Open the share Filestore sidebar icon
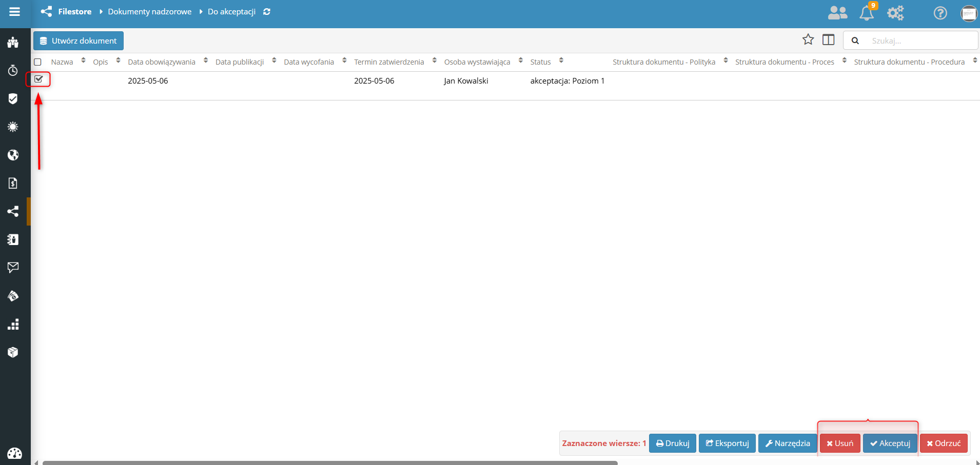980x465 pixels. tap(13, 211)
